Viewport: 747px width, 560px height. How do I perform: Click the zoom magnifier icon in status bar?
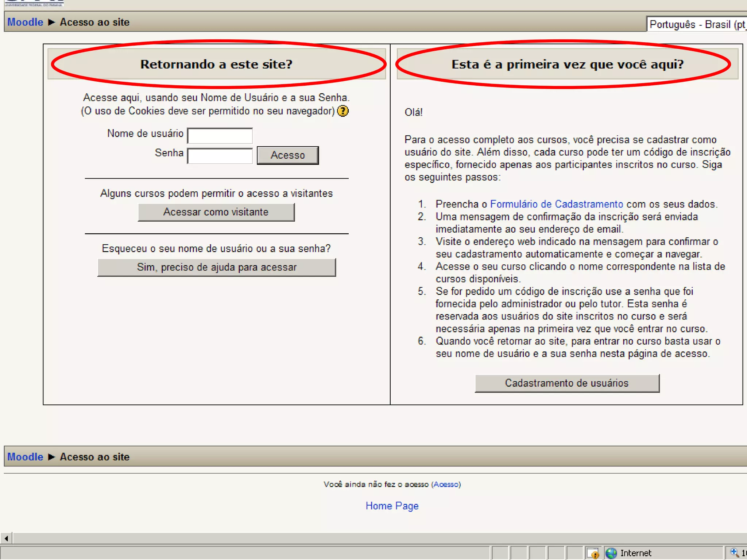coord(734,553)
